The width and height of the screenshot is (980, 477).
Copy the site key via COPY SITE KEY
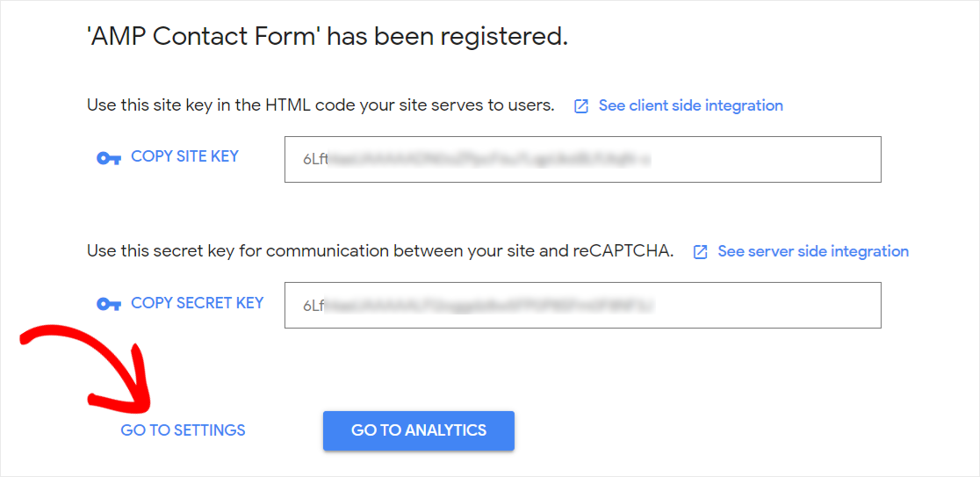coord(184,156)
